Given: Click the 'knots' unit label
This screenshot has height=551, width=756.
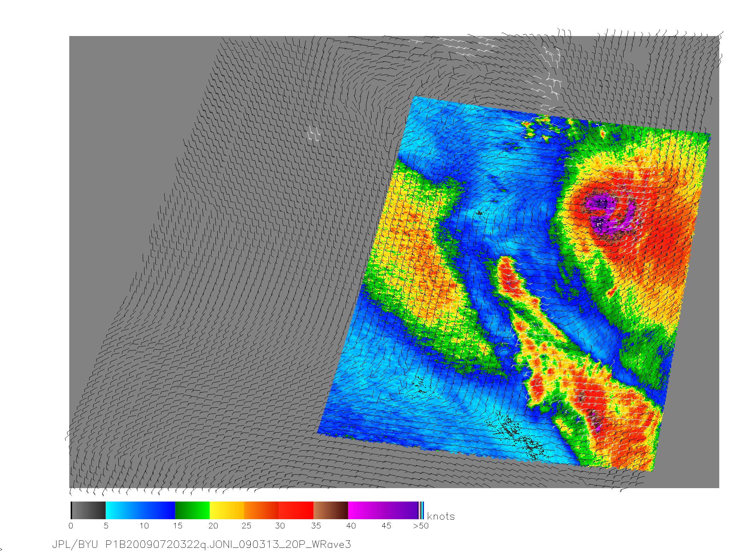Looking at the screenshot, I should 441,516.
